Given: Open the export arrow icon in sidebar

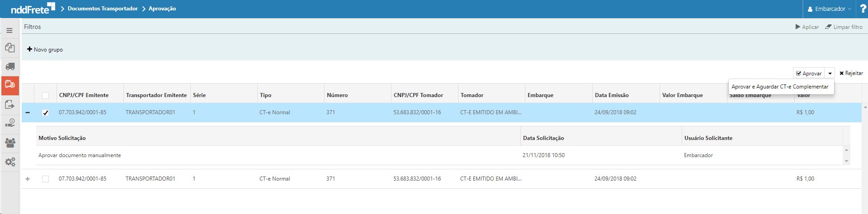Looking at the screenshot, I should pyautogui.click(x=10, y=105).
